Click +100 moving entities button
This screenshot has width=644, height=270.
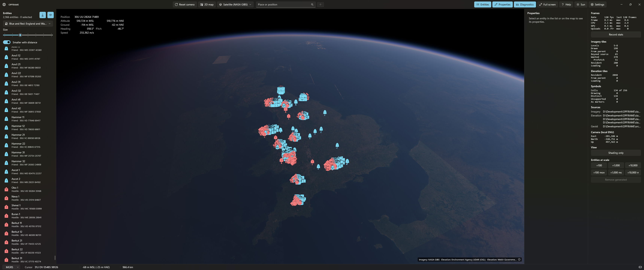pos(599,172)
